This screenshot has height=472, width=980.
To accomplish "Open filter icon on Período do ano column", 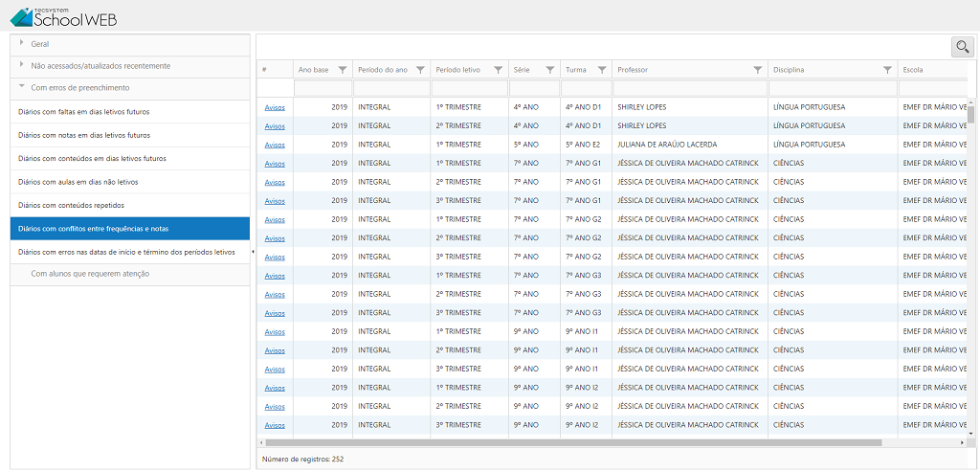I will [421, 70].
